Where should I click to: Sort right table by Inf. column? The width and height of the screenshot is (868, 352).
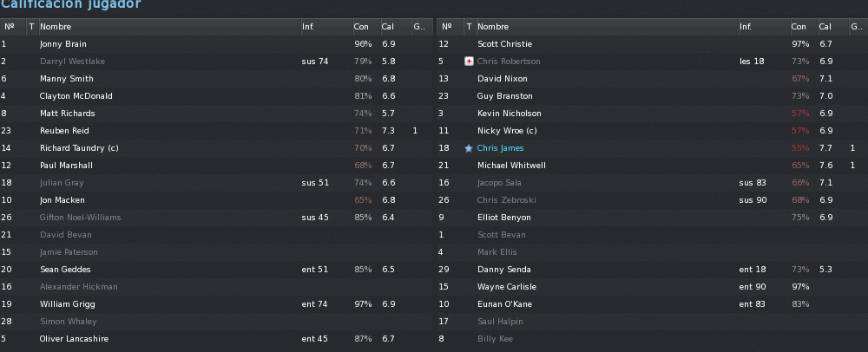764,27
